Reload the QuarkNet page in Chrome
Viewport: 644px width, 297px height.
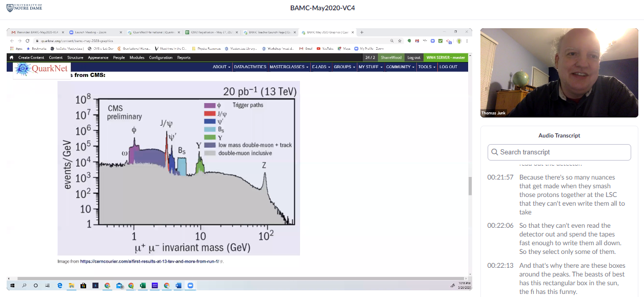(28, 41)
